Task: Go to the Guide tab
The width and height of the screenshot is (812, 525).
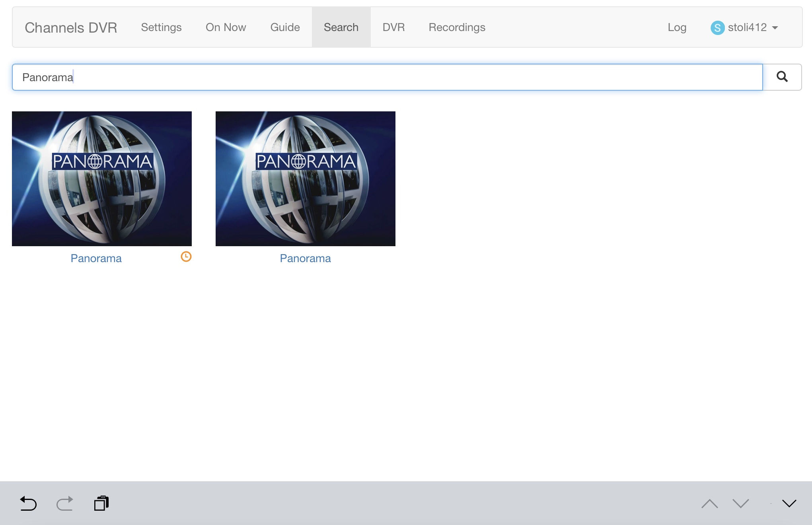Action: tap(285, 27)
